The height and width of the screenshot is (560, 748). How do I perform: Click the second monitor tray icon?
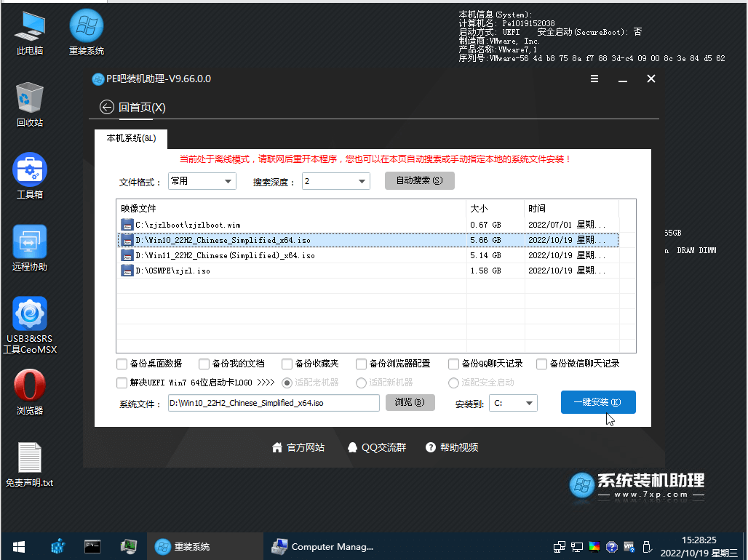[x=577, y=547]
